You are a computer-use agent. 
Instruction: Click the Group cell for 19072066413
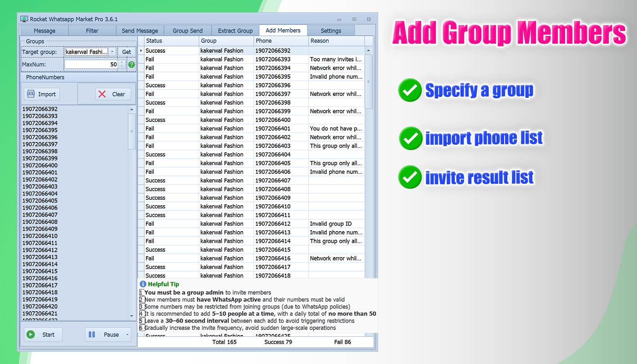coord(226,232)
